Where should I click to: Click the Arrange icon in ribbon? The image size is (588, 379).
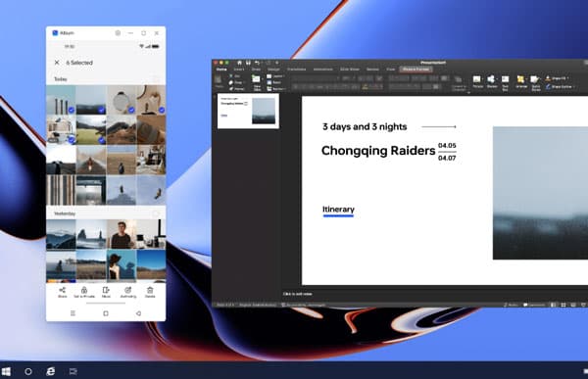520,79
